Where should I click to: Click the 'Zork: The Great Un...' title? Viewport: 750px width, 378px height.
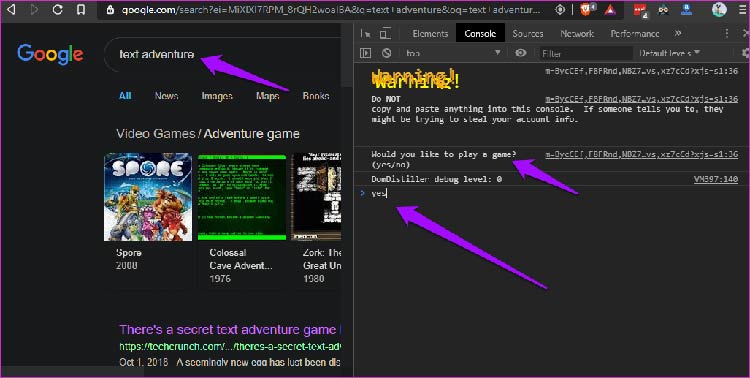pos(322,259)
